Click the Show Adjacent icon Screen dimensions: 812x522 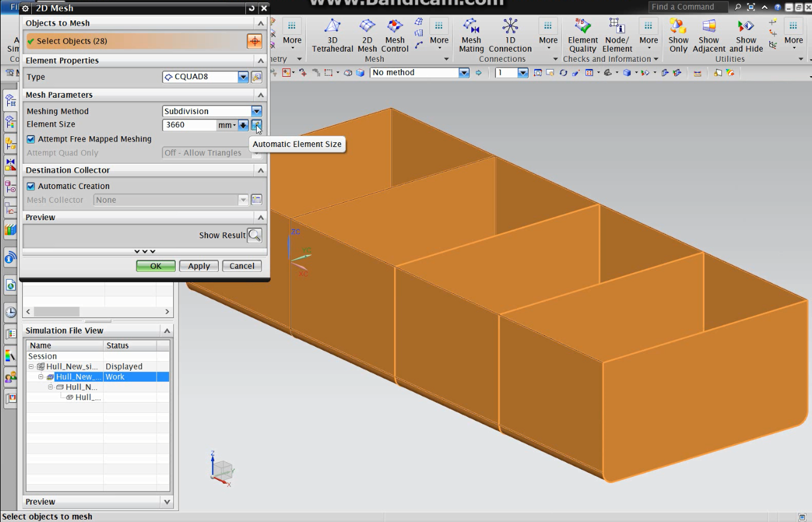click(x=709, y=26)
